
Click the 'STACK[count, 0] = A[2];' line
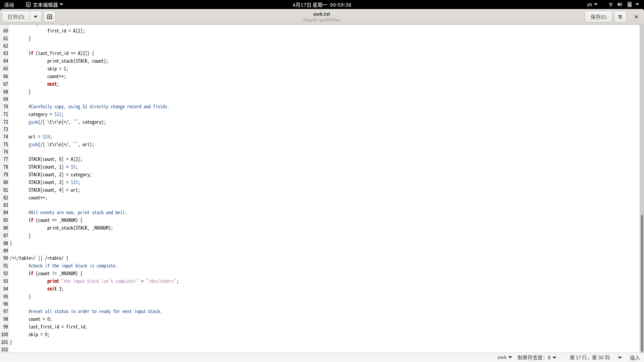tap(55, 159)
